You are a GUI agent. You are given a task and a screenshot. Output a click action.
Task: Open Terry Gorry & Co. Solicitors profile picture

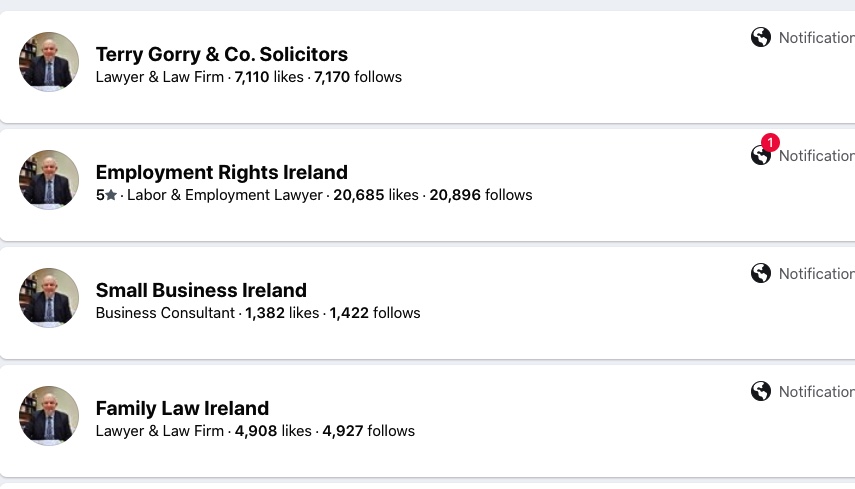[x=49, y=62]
